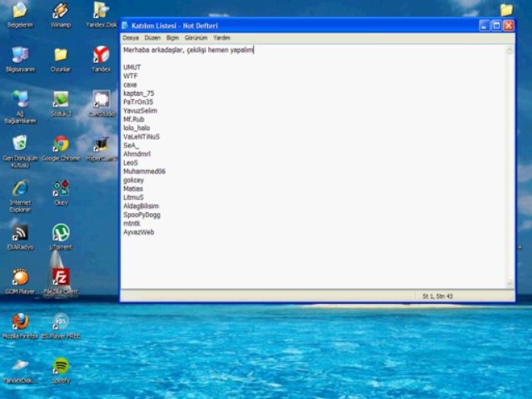
Task: Click the Muhammed06 line
Action: point(145,171)
